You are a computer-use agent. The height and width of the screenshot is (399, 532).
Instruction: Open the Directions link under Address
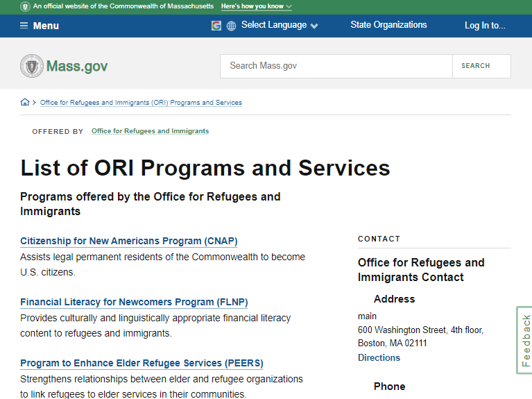[379, 357]
